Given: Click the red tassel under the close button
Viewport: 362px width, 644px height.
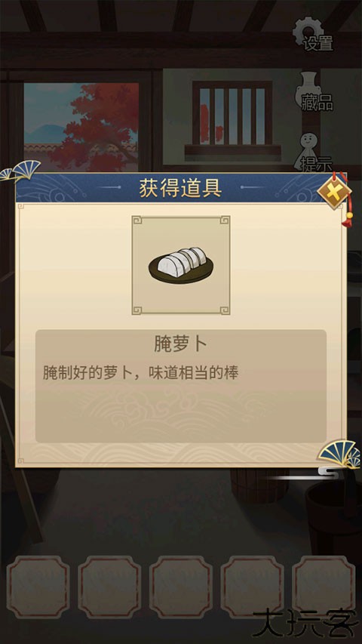Looking at the screenshot, I should point(349,217).
